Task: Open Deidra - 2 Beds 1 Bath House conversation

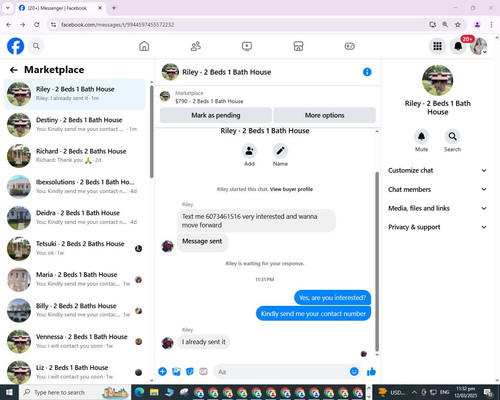Action: tap(75, 218)
